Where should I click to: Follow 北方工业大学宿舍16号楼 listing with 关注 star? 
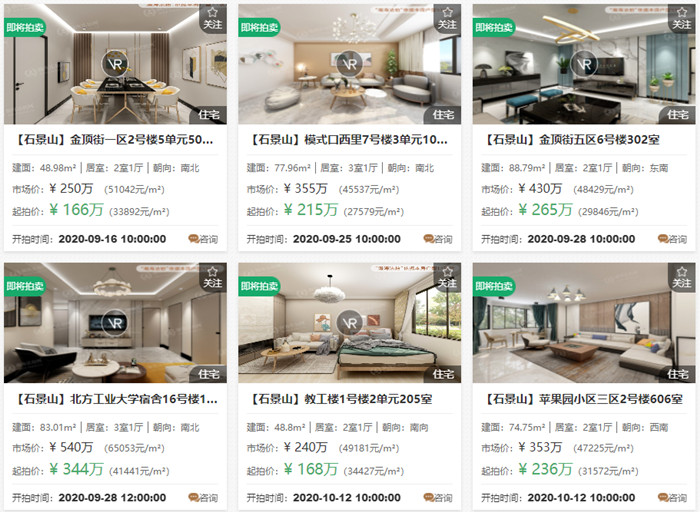click(x=212, y=278)
